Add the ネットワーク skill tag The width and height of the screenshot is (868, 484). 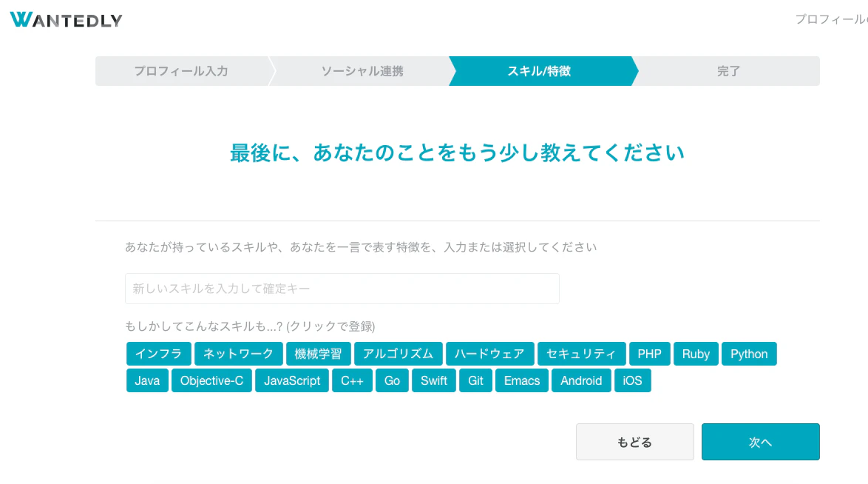tap(239, 354)
